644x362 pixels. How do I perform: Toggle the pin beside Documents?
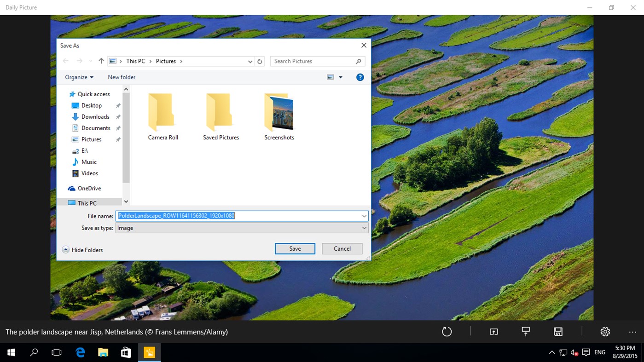point(118,128)
